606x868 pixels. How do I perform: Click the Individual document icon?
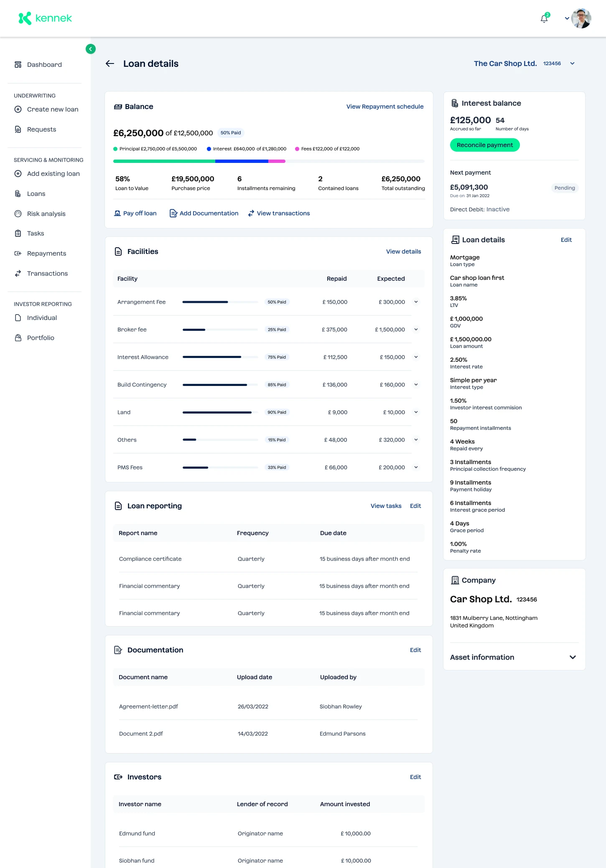point(18,318)
